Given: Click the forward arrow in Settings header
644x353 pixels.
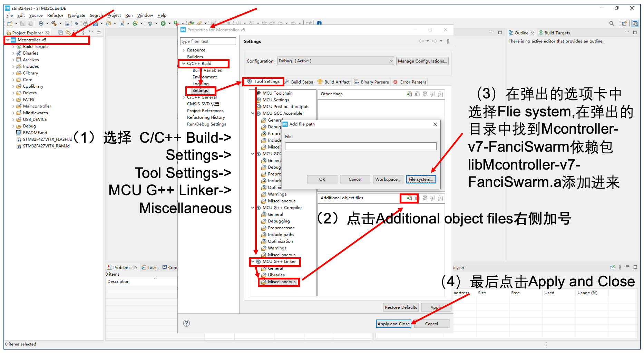Looking at the screenshot, I should tap(435, 41).
